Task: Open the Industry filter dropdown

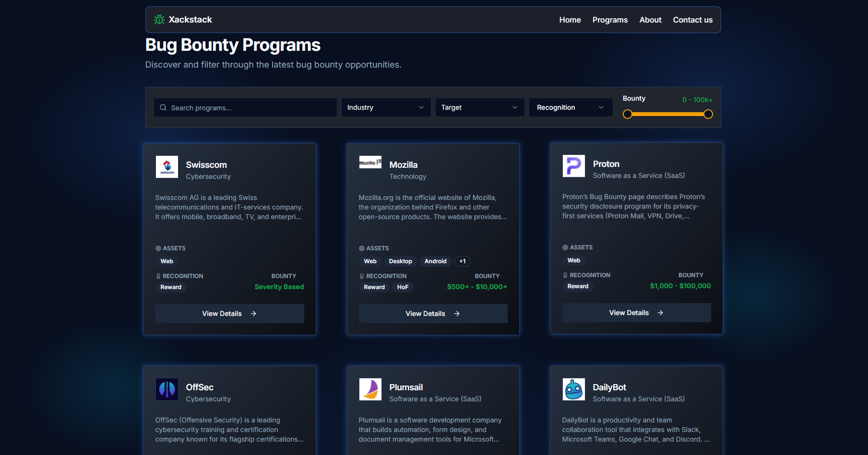Action: 386,107
